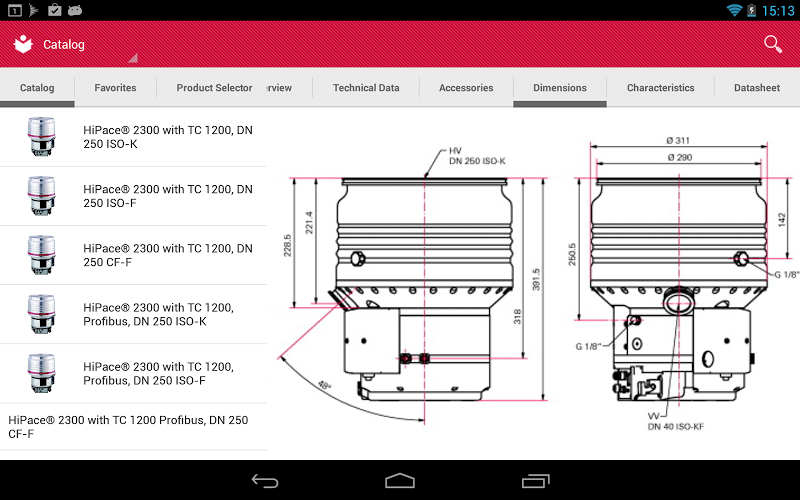Open the Product Selector tab

pos(214,88)
